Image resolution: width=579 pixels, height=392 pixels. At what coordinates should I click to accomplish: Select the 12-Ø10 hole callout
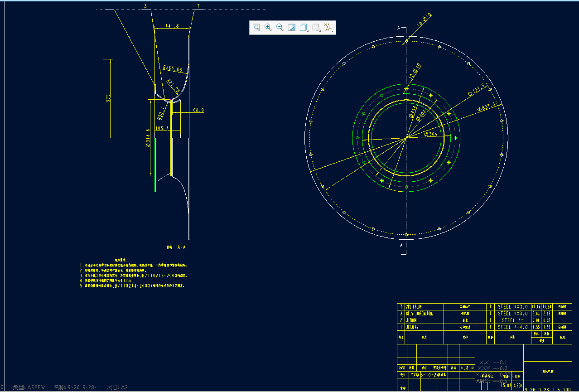tap(416, 72)
